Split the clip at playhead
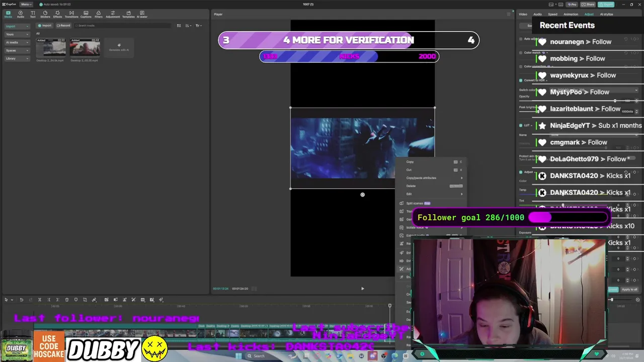The image size is (644, 362). point(40,300)
